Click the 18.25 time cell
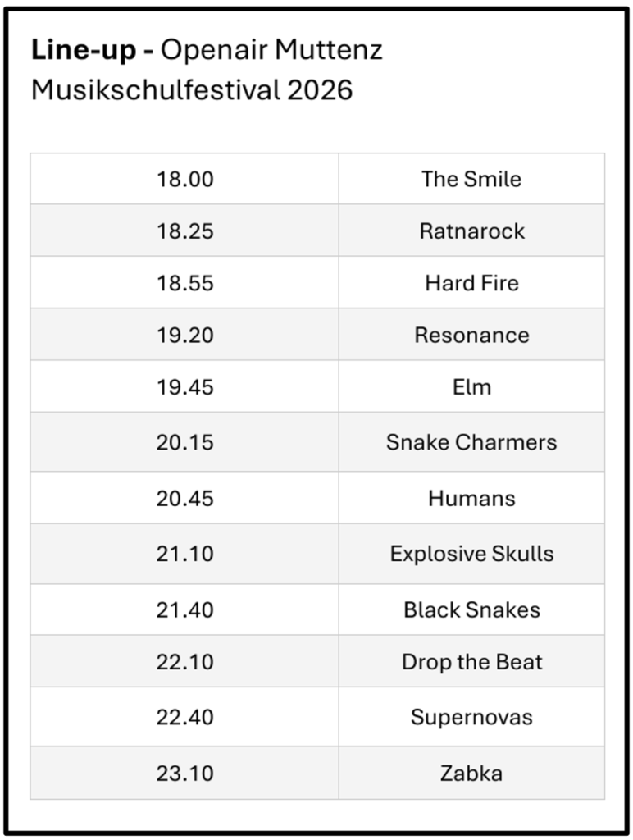 click(184, 231)
